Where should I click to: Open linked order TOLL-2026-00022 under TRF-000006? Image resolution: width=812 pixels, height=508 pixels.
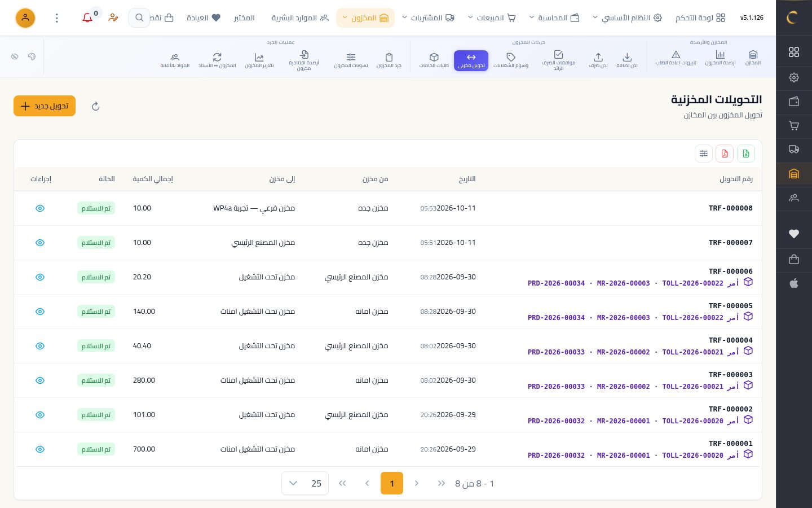(692, 283)
